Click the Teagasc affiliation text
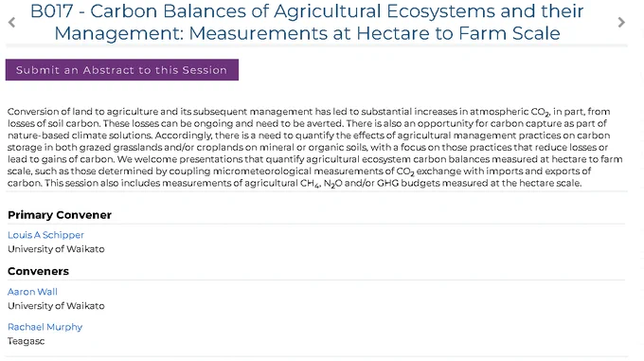Image resolution: width=644 pixels, height=361 pixels. click(26, 341)
